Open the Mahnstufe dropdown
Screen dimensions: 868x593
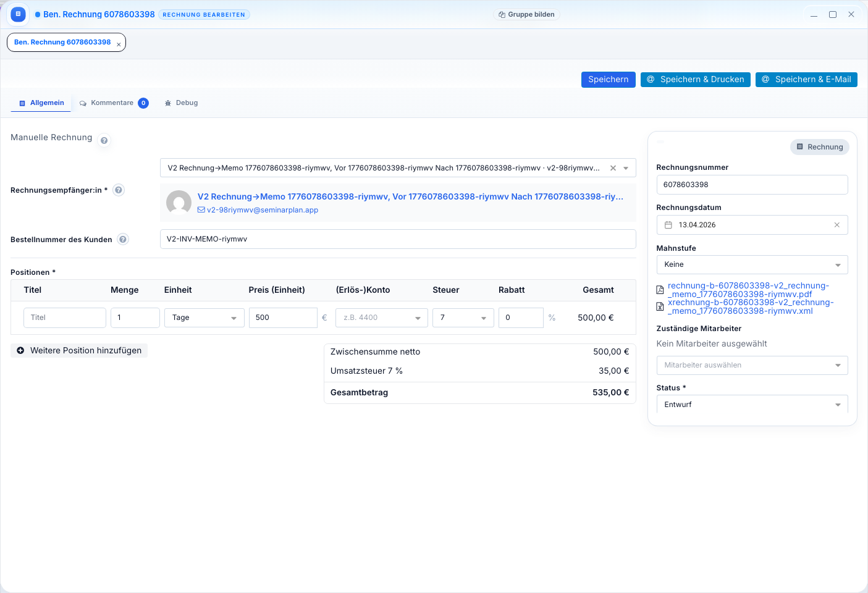point(751,264)
